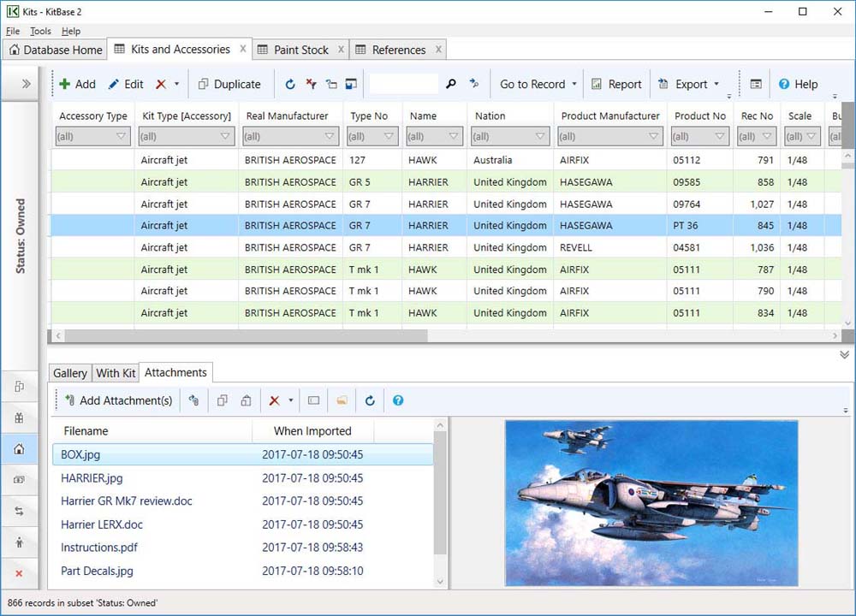Viewport: 856px width, 616px height.
Task: Sort by Rec No column header
Action: tap(757, 115)
